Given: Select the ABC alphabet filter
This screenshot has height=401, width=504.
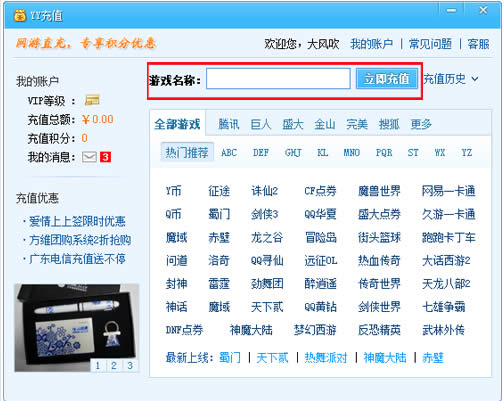Looking at the screenshot, I should pos(229,153).
